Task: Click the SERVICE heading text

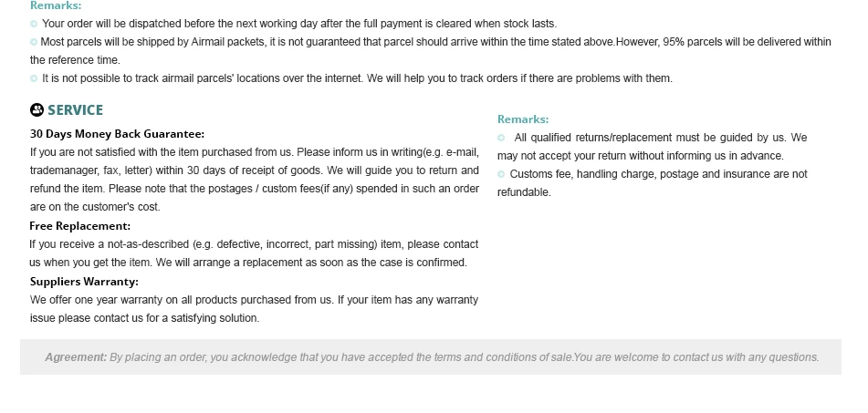Action: (75, 110)
